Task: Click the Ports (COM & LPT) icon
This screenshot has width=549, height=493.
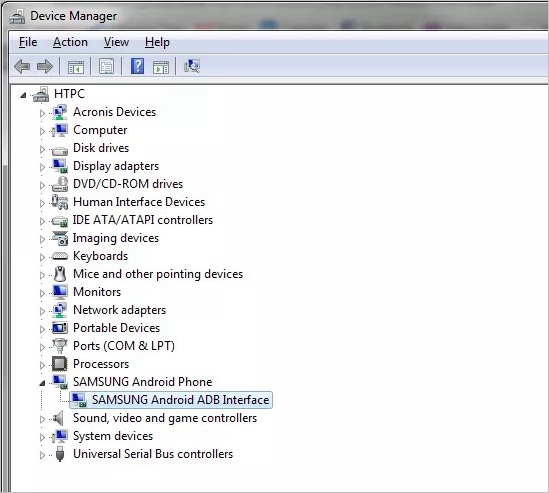Action: [60, 346]
